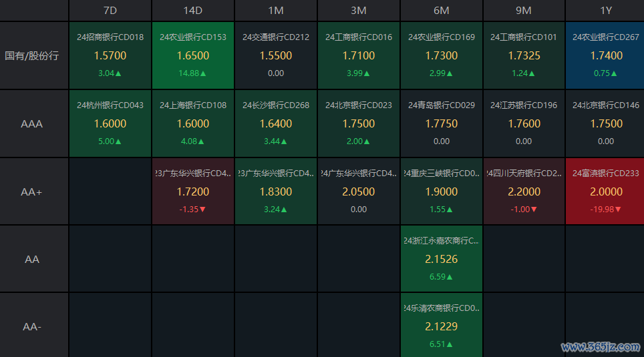Open the 24农业银行CD169 cell
This screenshot has width=644, height=357.
(442, 55)
